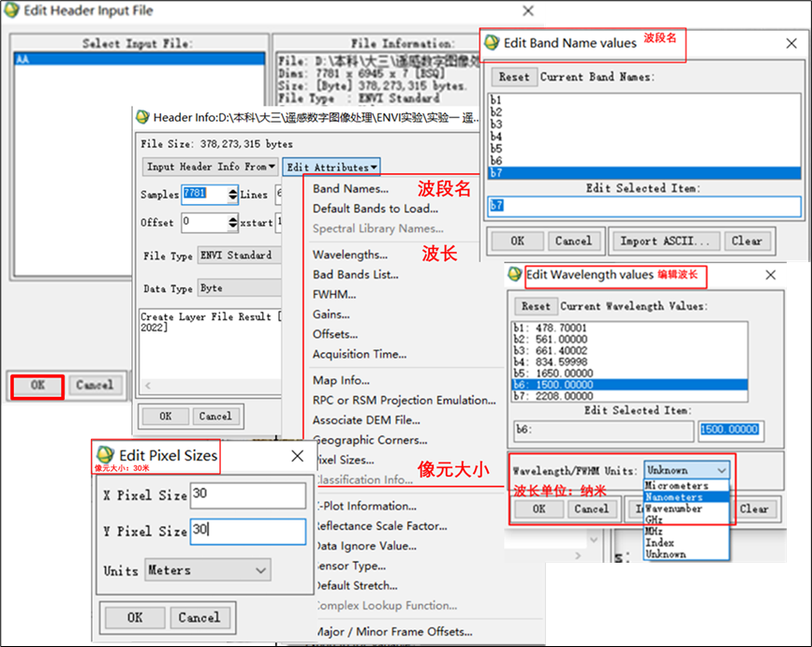The image size is (812, 647).
Task: Choose Bad Bands List... menu entry
Action: tap(356, 274)
